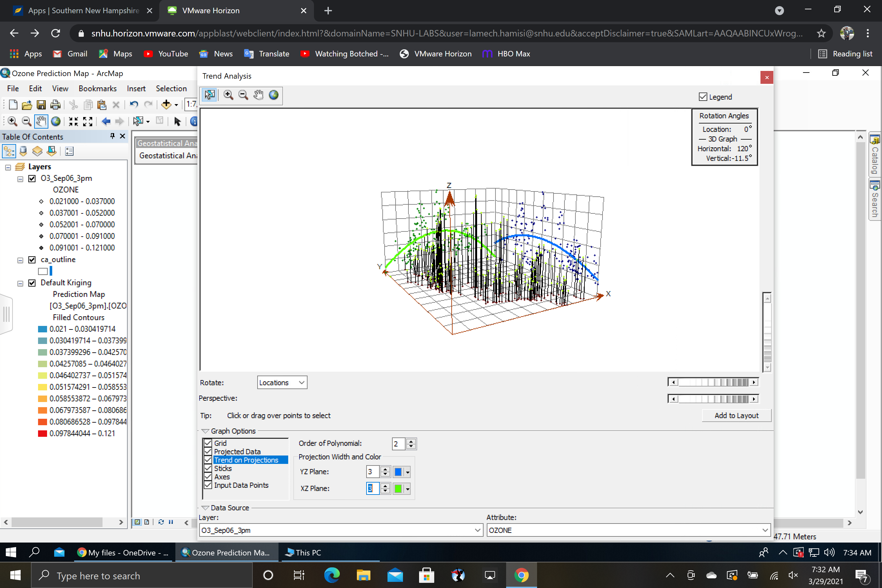Open the Catalog side tab
This screenshot has width=882, height=588.
[875, 154]
